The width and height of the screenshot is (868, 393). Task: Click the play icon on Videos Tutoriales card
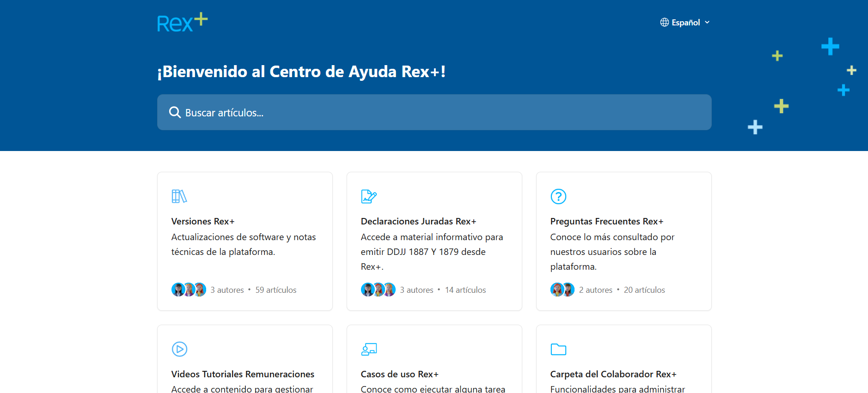click(x=179, y=349)
